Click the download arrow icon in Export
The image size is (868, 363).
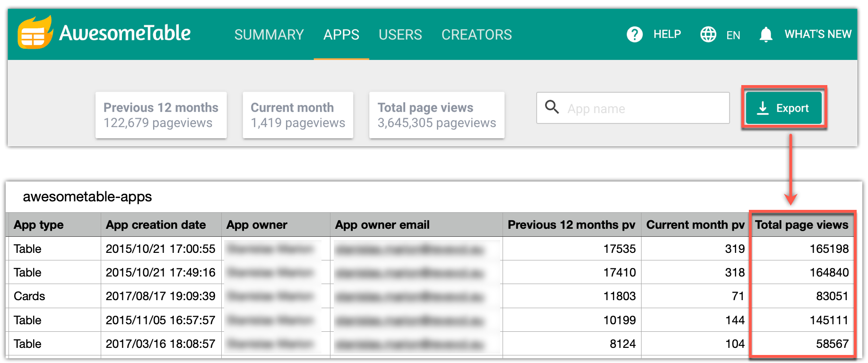763,108
